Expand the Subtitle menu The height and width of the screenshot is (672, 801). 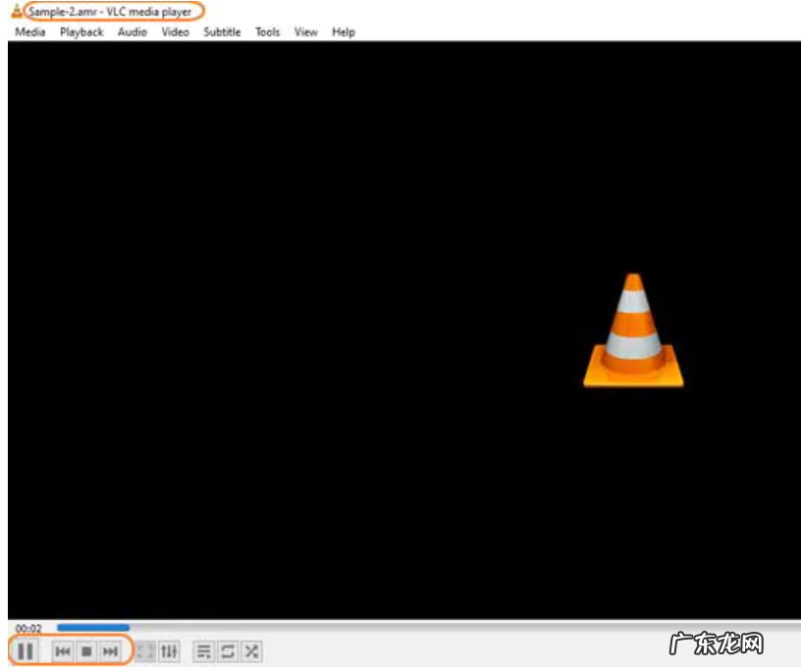222,32
